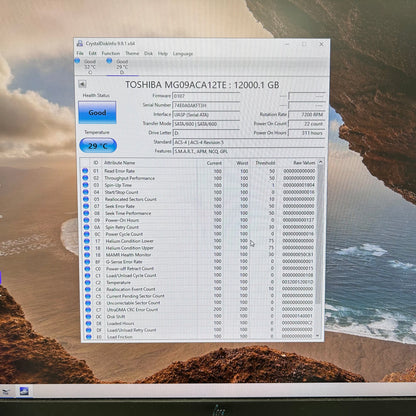The width and height of the screenshot is (416, 416).
Task: Click CrystalDiskInfo icon in the Windows taskbar
Action: pos(24,391)
